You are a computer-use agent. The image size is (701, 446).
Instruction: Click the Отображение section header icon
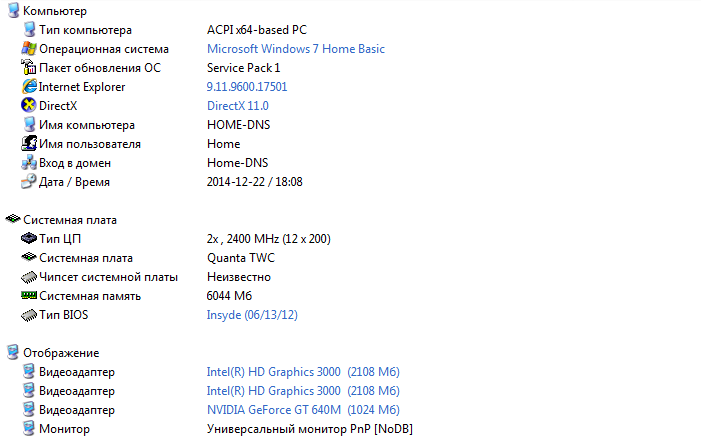pos(12,353)
